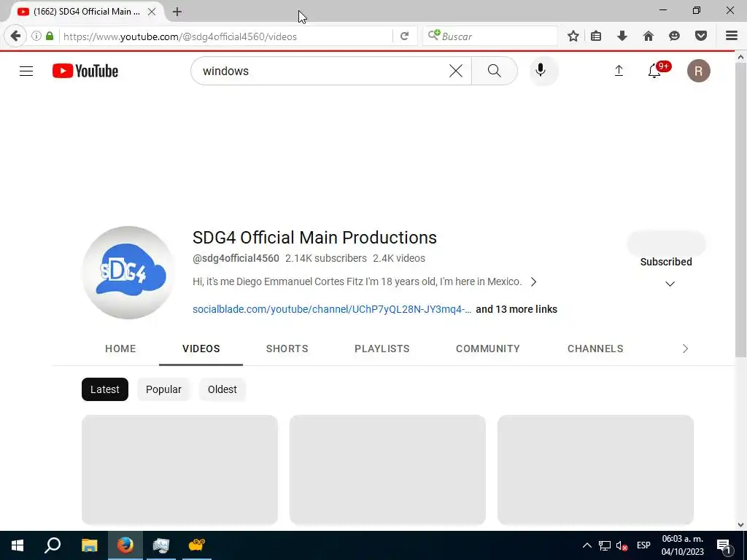Bookmark this page with the star

pos(573,36)
